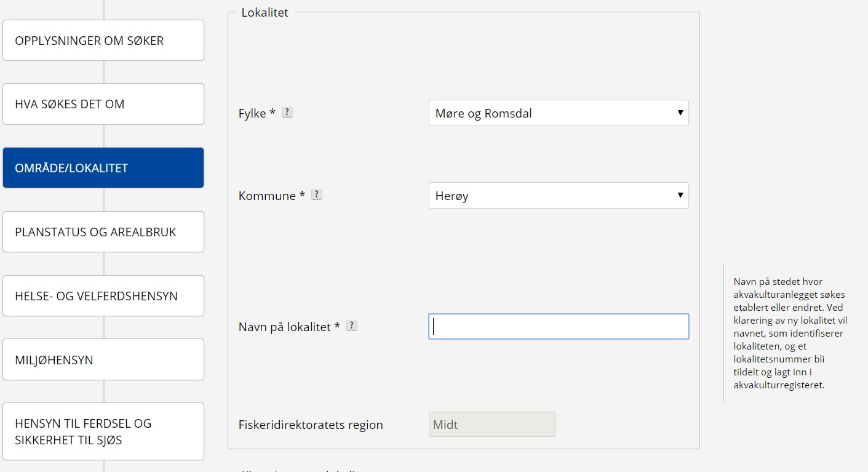This screenshot has width=868, height=472.
Task: Click the help icon next to Fylke
Action: (287, 113)
